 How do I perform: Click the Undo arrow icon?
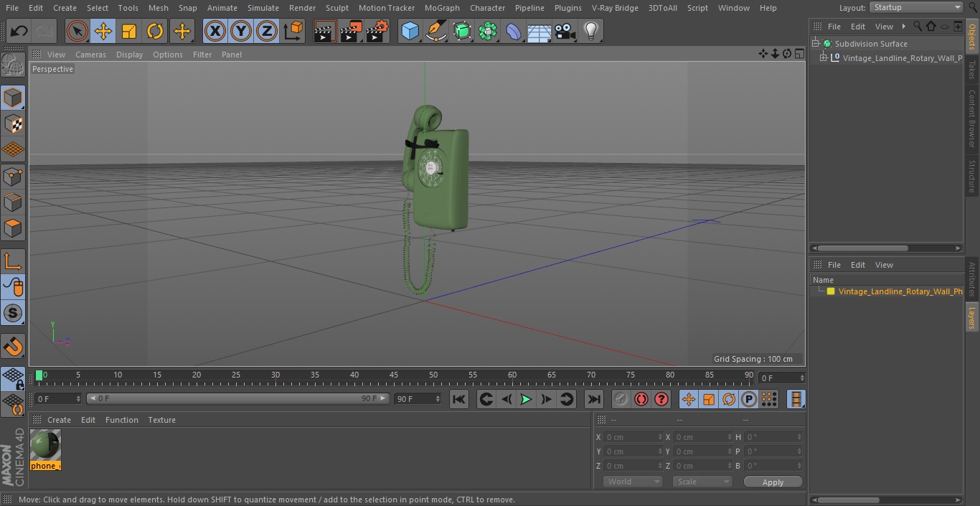[19, 32]
